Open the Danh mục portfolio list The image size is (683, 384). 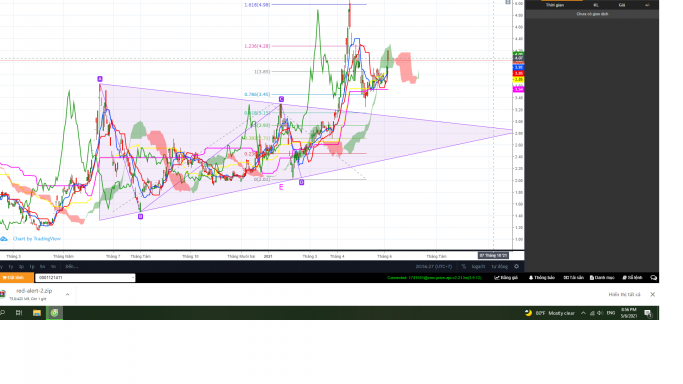602,277
